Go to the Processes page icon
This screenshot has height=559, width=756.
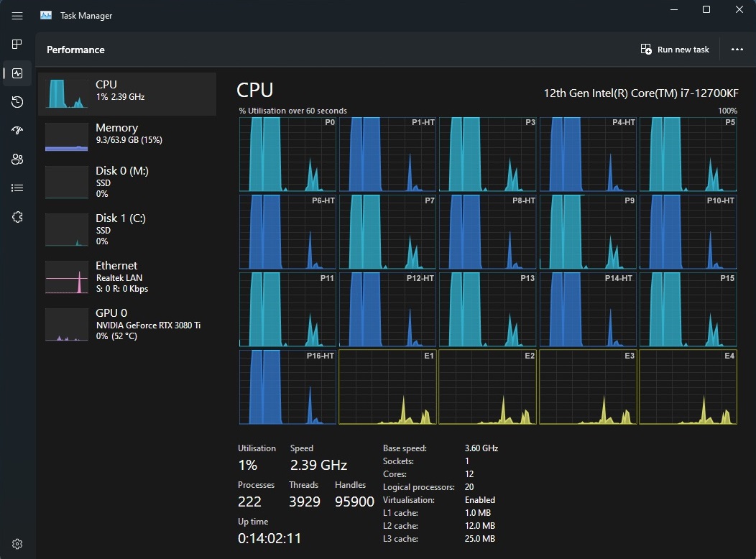click(x=17, y=45)
